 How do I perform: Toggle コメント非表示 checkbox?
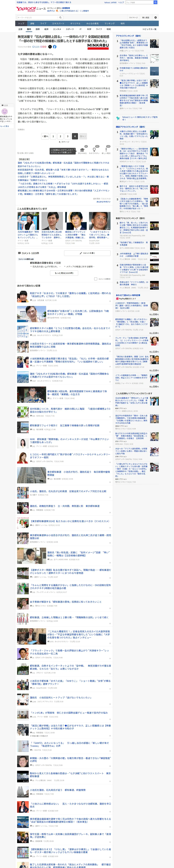pyautogui.click(x=96, y=279)
